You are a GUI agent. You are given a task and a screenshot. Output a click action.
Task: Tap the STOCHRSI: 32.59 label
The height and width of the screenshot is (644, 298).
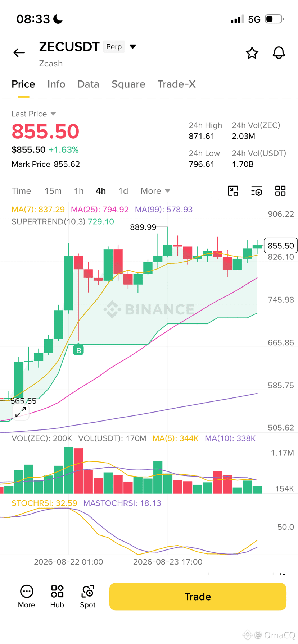(x=44, y=503)
